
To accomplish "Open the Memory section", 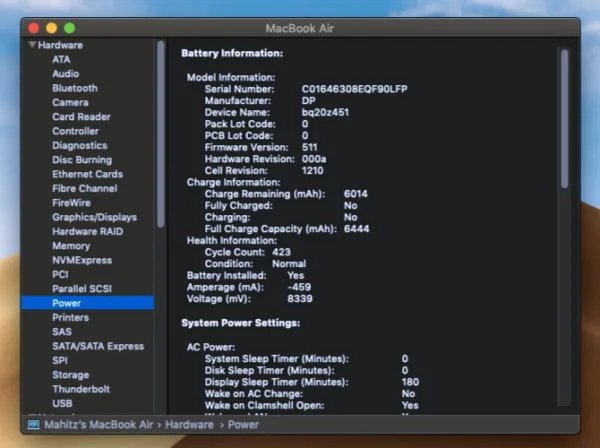I will point(71,246).
